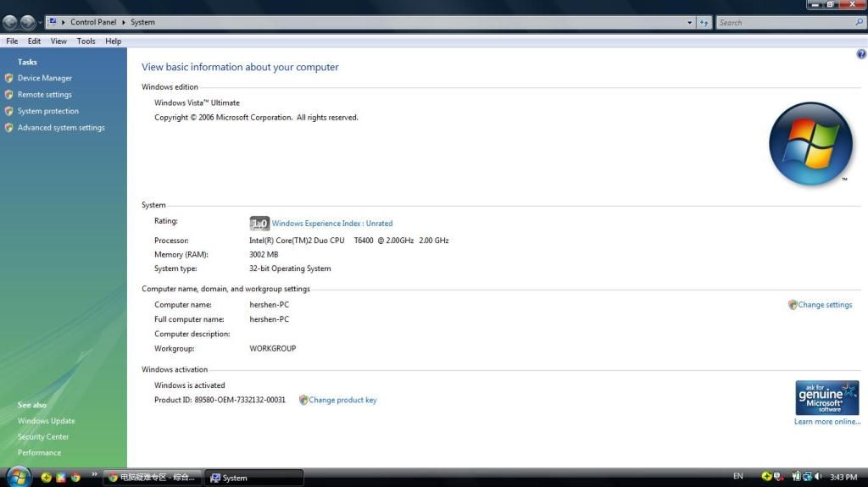
Task: Click the volume speaker tray icon
Action: click(x=818, y=477)
